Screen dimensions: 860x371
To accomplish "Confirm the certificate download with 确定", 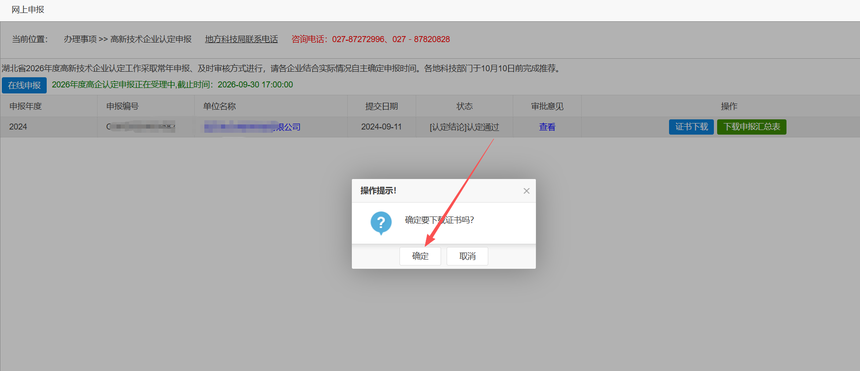I will (420, 256).
